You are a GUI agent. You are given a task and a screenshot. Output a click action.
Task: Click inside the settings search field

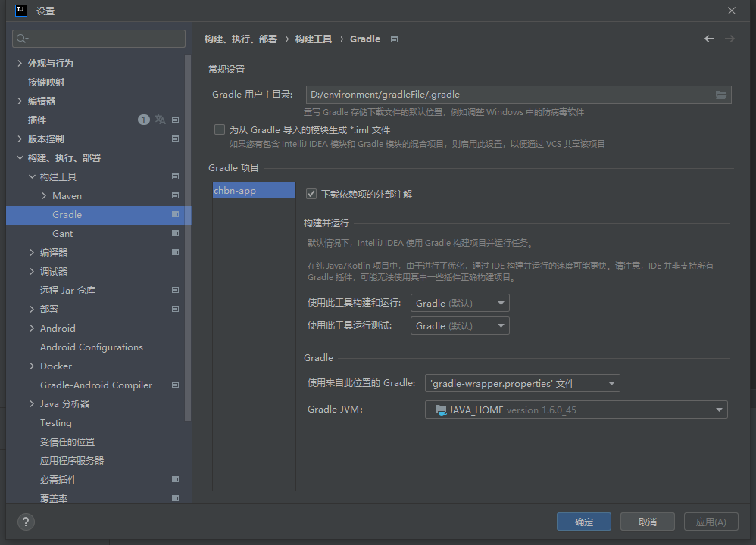(x=98, y=38)
